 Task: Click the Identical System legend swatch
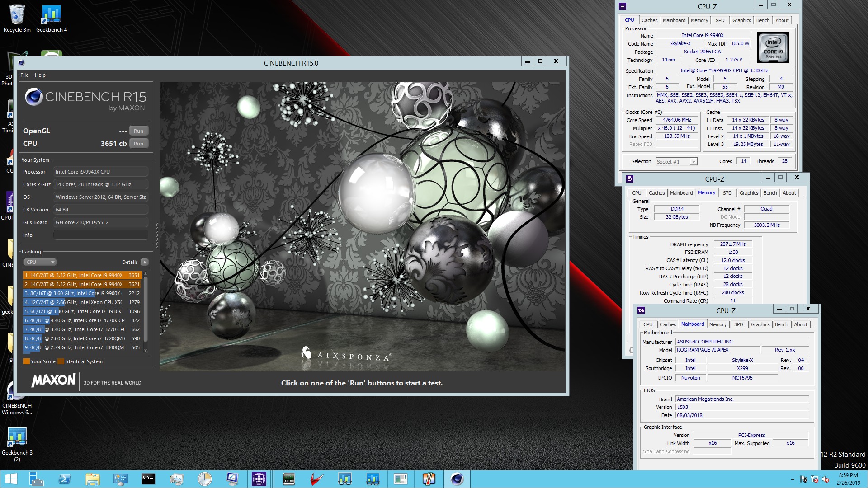pos(61,361)
